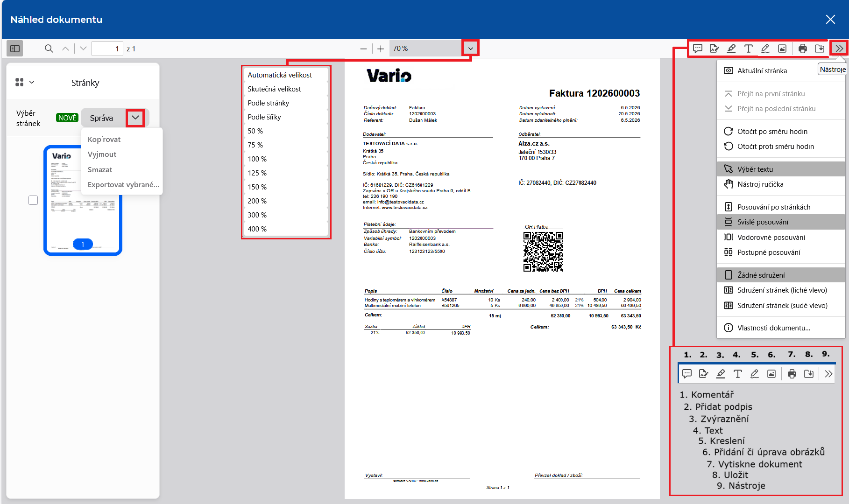Switch to Vodorovné posouvání mode
The image size is (849, 504).
click(781, 237)
